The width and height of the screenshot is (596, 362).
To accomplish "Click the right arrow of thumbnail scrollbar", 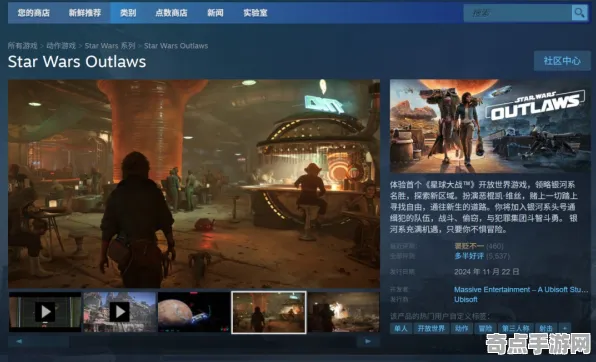I will click(x=368, y=341).
